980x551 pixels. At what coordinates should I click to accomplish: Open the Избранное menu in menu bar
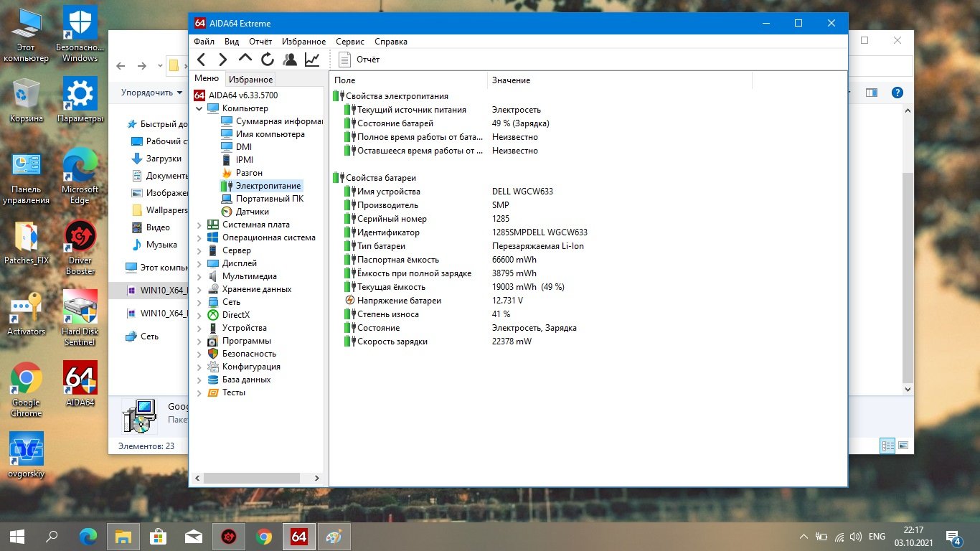[304, 42]
